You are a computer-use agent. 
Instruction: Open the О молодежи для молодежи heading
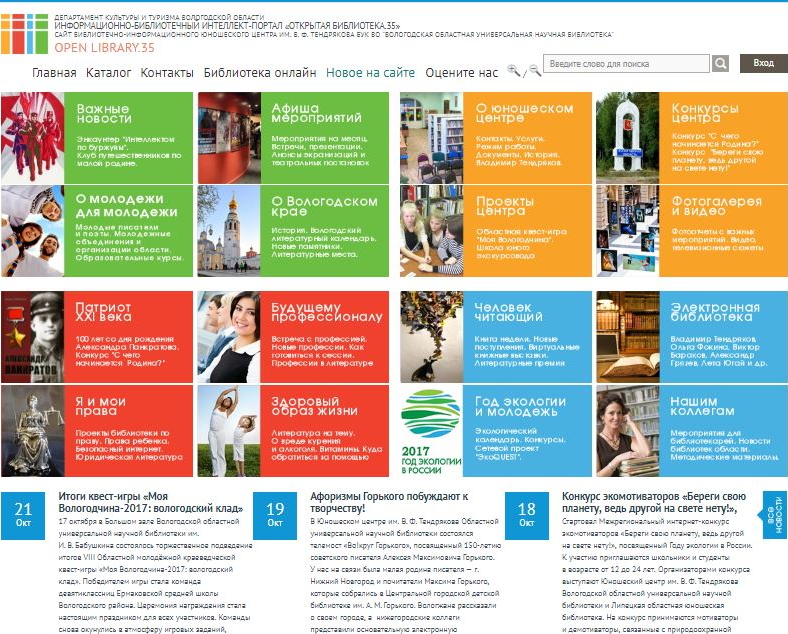point(127,205)
